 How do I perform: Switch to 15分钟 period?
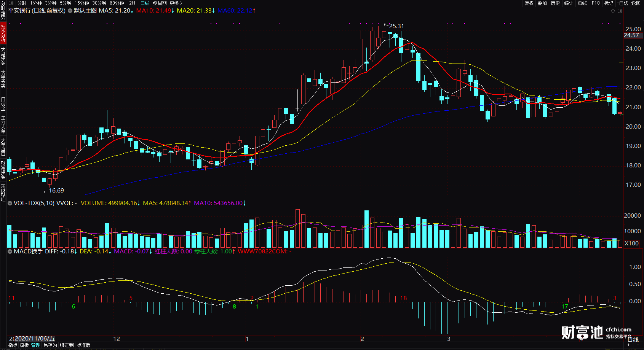click(x=82, y=3)
